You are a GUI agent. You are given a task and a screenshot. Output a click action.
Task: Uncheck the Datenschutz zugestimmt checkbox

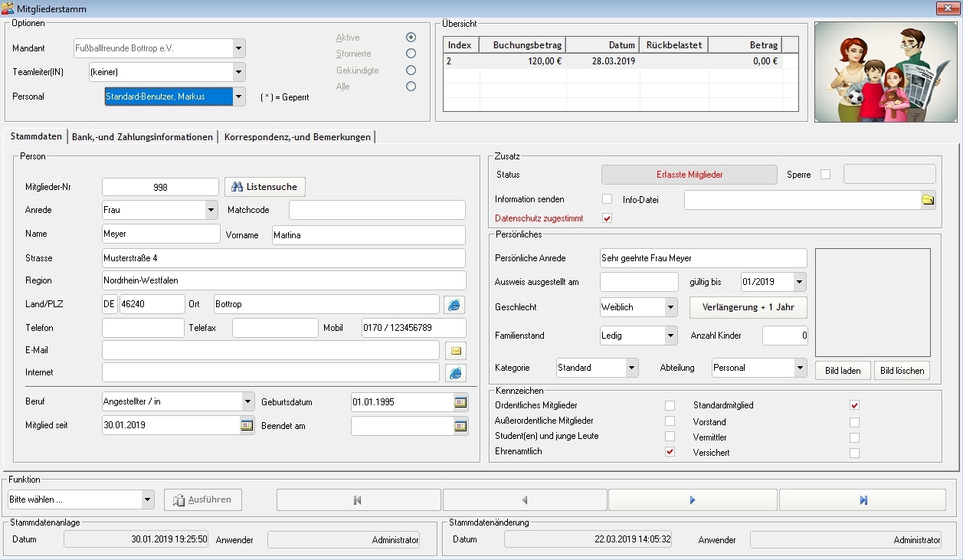608,218
